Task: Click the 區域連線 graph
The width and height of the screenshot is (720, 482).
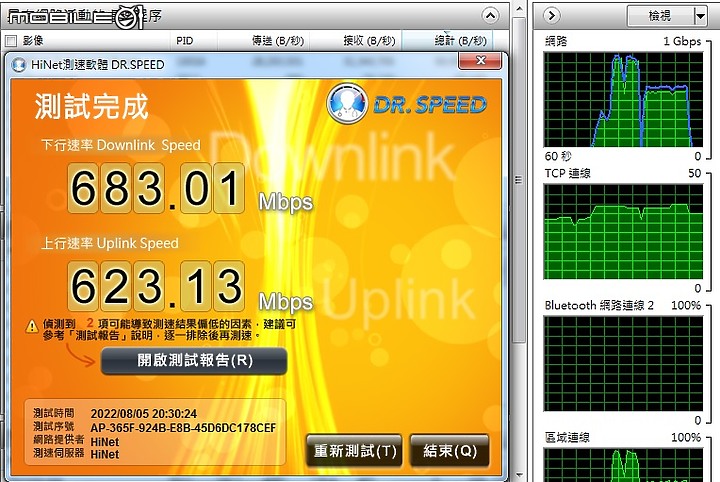Action: point(623,465)
